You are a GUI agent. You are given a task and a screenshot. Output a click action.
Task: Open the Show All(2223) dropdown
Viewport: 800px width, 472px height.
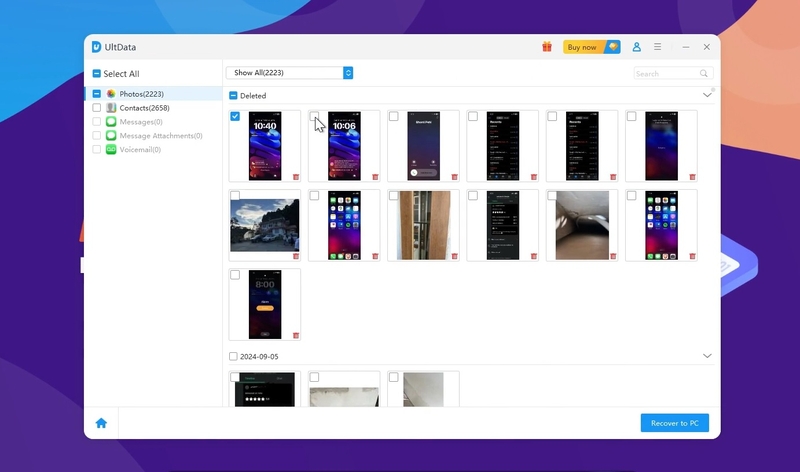pyautogui.click(x=290, y=73)
